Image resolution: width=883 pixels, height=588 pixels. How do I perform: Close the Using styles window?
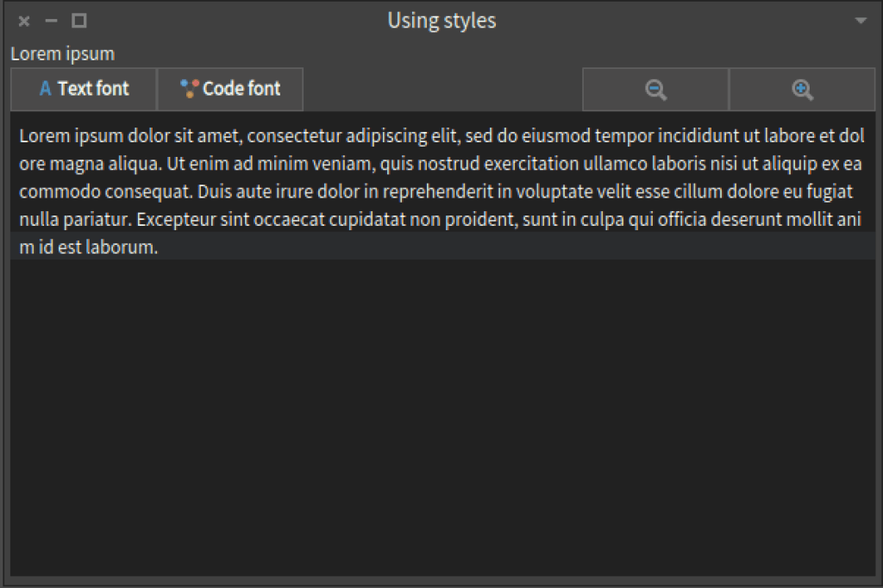[24, 22]
